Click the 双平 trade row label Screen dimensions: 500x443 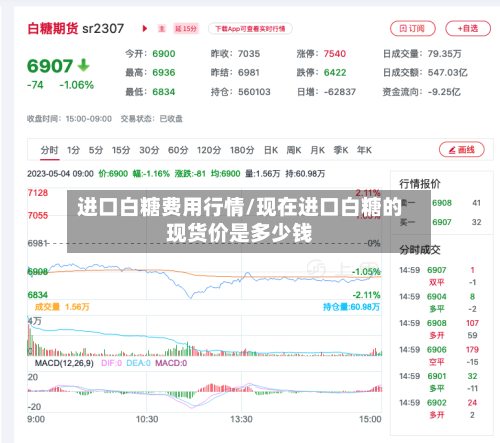pos(436,283)
